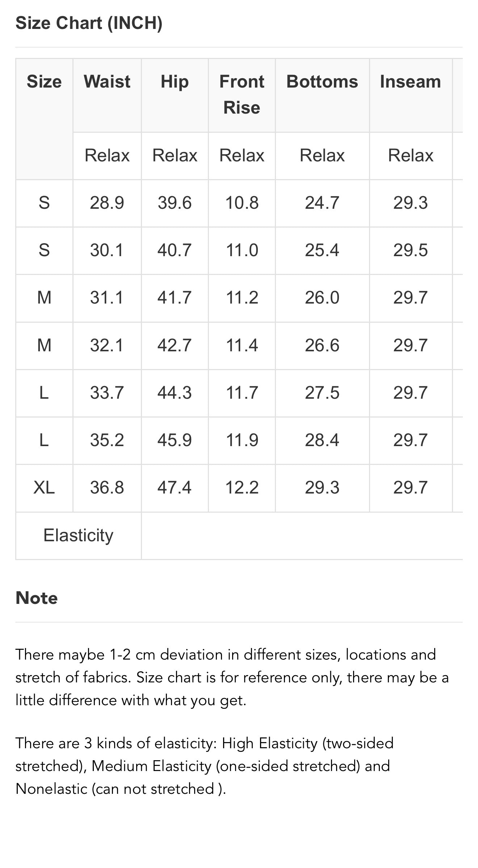Click the paragraph describing elasticity kinds
Image resolution: width=478 pixels, height=868 pixels.
pyautogui.click(x=204, y=766)
